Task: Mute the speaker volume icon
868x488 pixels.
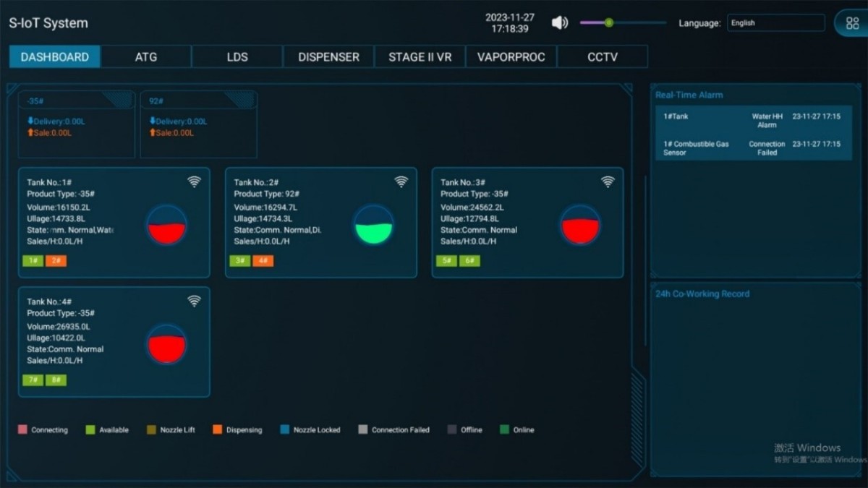Action: pos(559,23)
